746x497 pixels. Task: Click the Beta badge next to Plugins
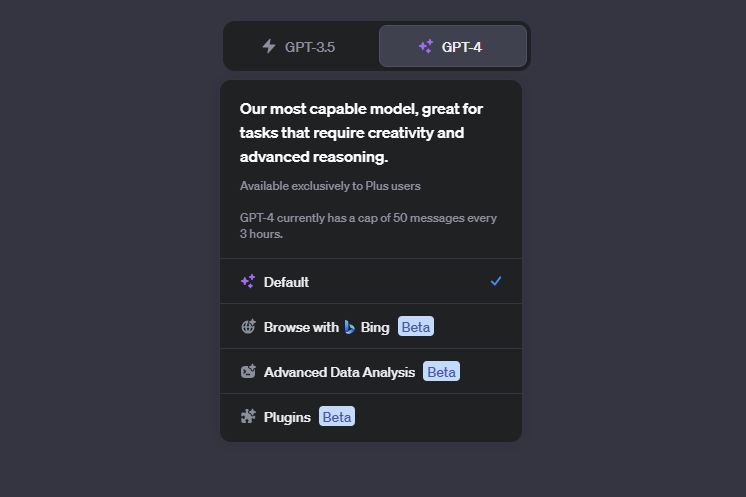[x=337, y=417]
